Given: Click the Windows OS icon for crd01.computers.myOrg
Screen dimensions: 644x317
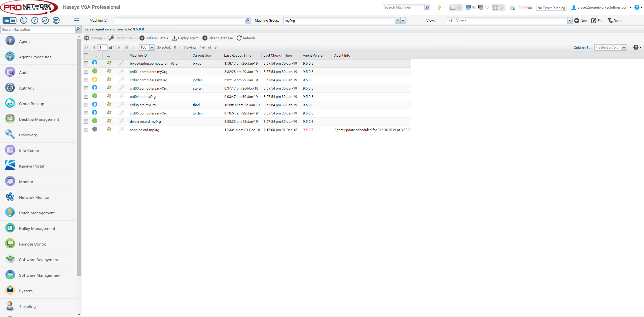Looking at the screenshot, I should (109, 71).
